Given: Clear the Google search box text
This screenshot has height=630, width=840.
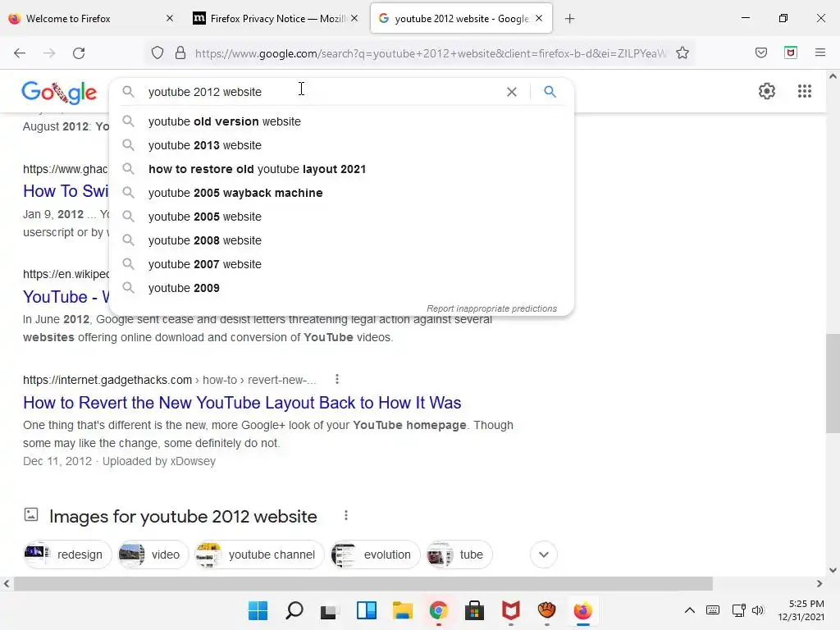Looking at the screenshot, I should (512, 92).
